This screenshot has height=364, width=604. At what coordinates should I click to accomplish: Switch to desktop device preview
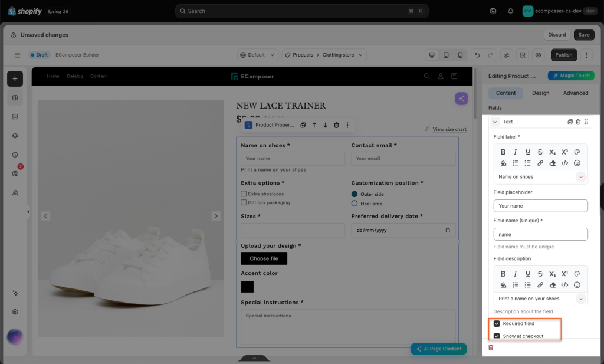pyautogui.click(x=432, y=55)
